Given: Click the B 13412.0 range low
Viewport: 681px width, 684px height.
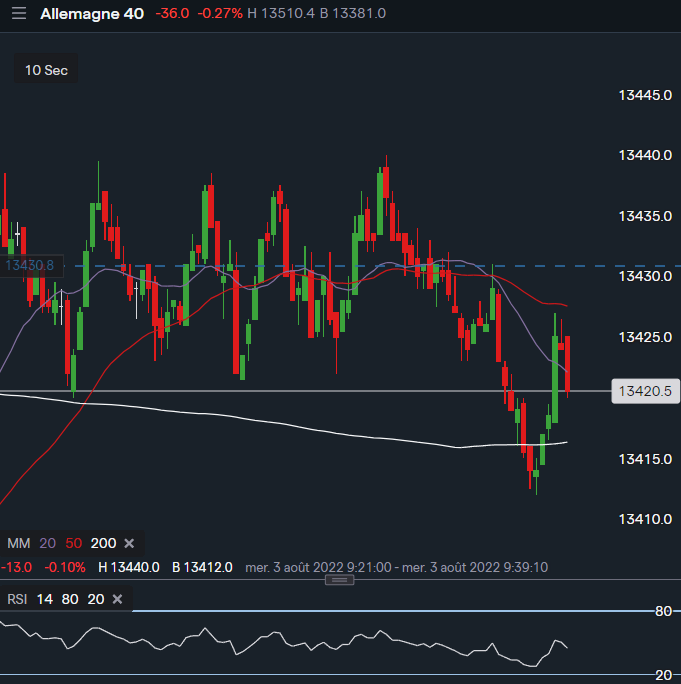Looking at the screenshot, I should tap(202, 567).
